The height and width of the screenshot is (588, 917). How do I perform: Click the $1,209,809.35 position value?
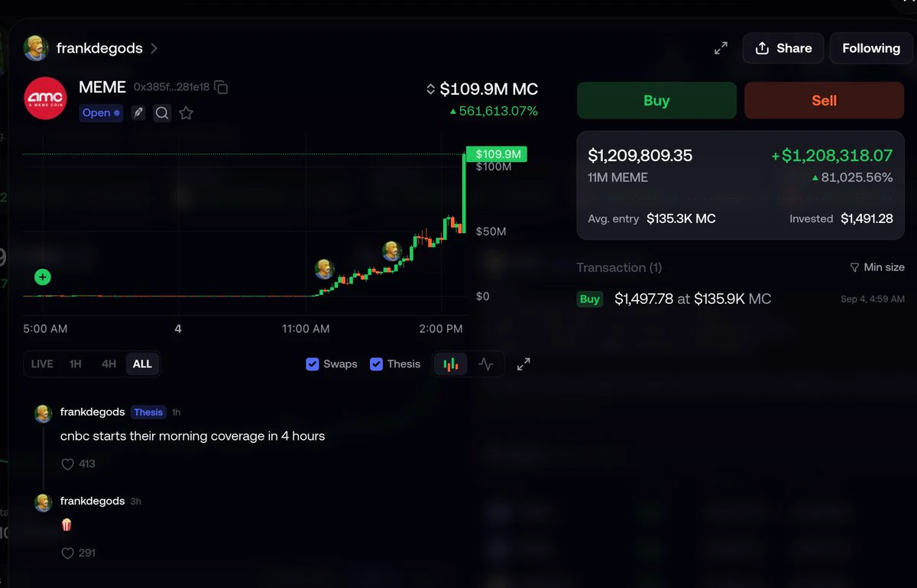pyautogui.click(x=640, y=156)
